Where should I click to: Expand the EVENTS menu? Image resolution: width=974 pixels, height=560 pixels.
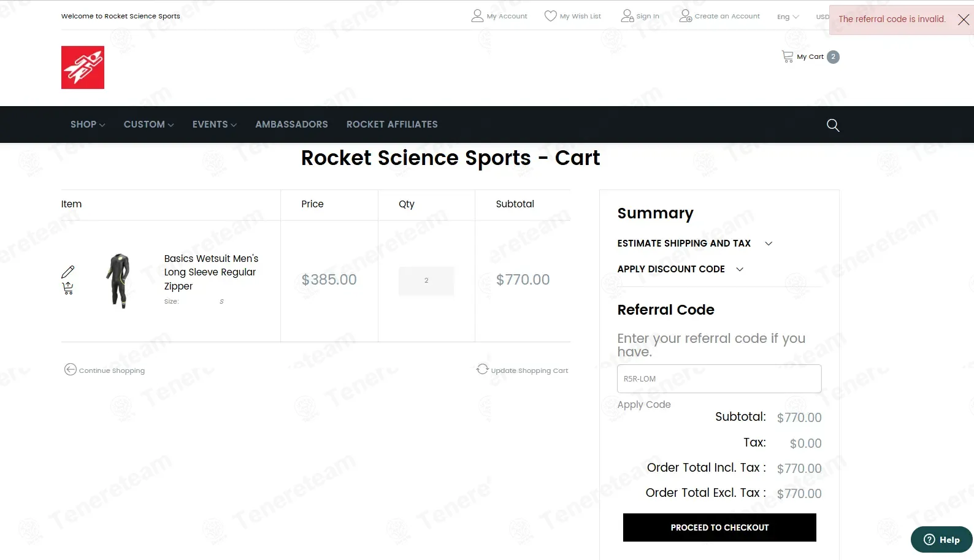click(215, 125)
